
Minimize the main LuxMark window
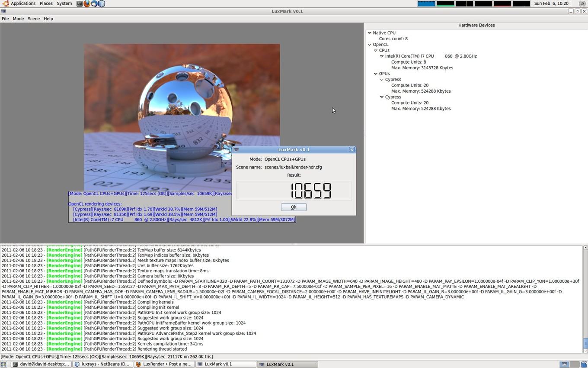pyautogui.click(x=571, y=11)
